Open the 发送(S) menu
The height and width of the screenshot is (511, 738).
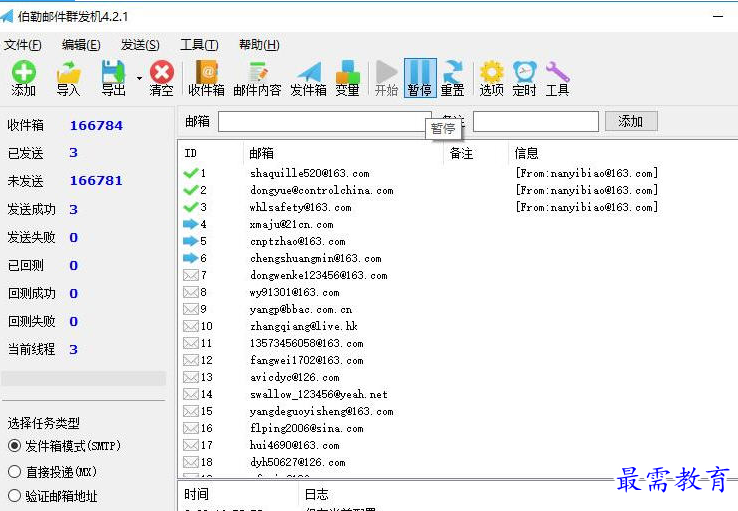coord(140,45)
